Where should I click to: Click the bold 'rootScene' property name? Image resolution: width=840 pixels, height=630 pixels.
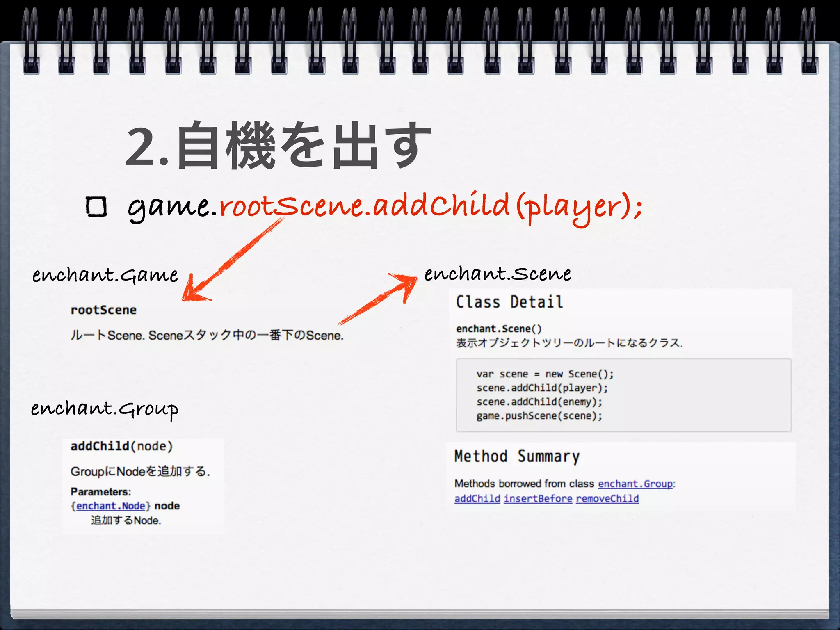click(103, 310)
